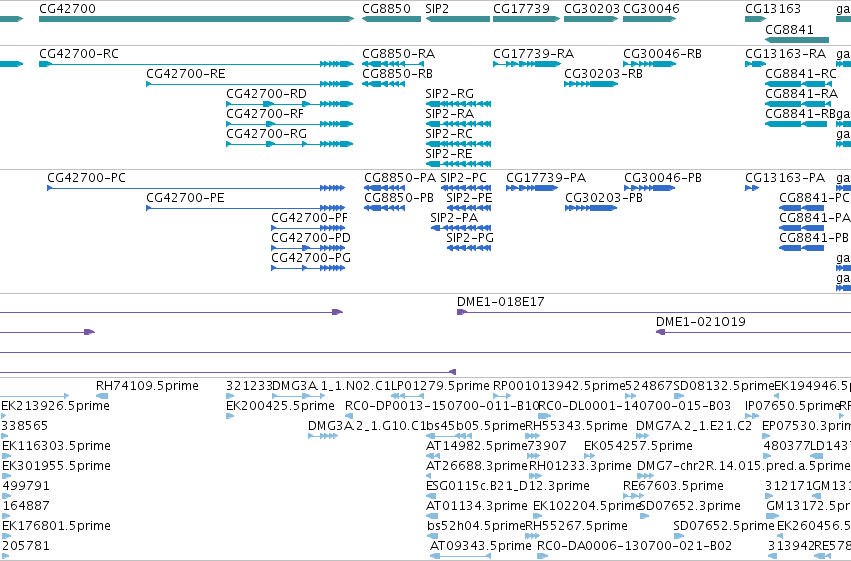This screenshot has height=561, width=851.
Task: Select the long teal CG42700 gene bar
Action: pos(196,19)
